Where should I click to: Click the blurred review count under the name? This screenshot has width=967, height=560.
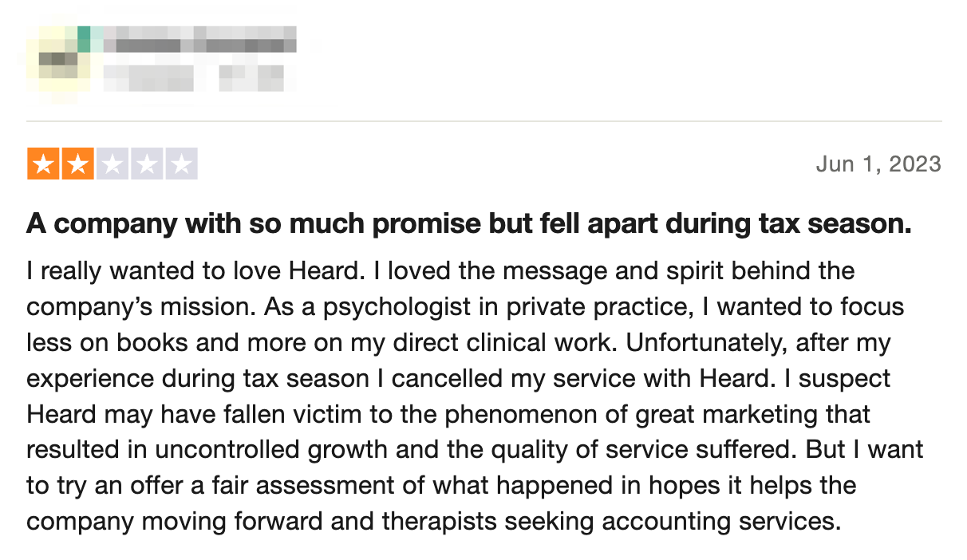click(149, 77)
